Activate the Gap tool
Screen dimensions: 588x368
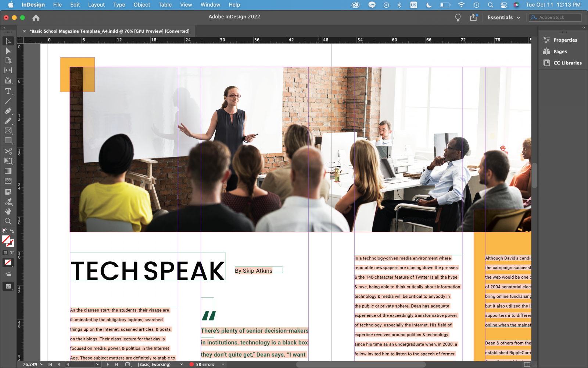[x=8, y=70]
